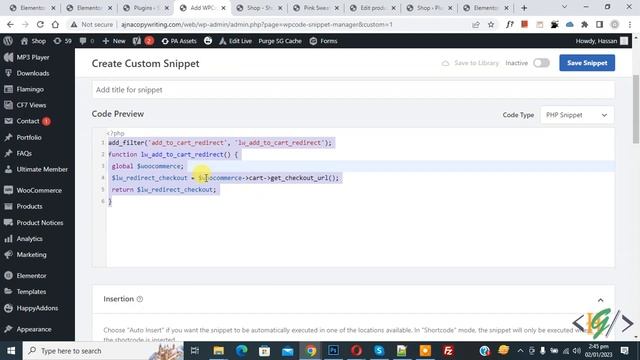Open Chrome three-dot menu
Image resolution: width=640 pixels, height=360 pixels.
point(630,24)
